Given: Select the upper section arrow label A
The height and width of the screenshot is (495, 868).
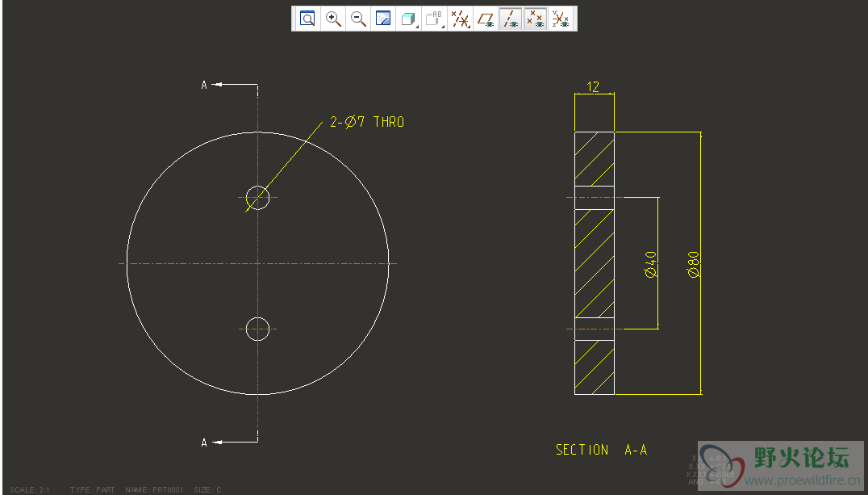Looking at the screenshot, I should [204, 85].
